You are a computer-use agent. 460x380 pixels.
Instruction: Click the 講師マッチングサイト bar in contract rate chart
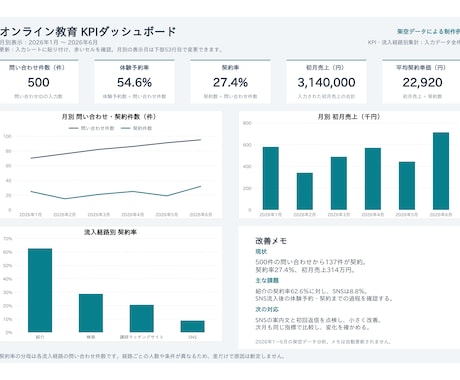[x=142, y=318]
